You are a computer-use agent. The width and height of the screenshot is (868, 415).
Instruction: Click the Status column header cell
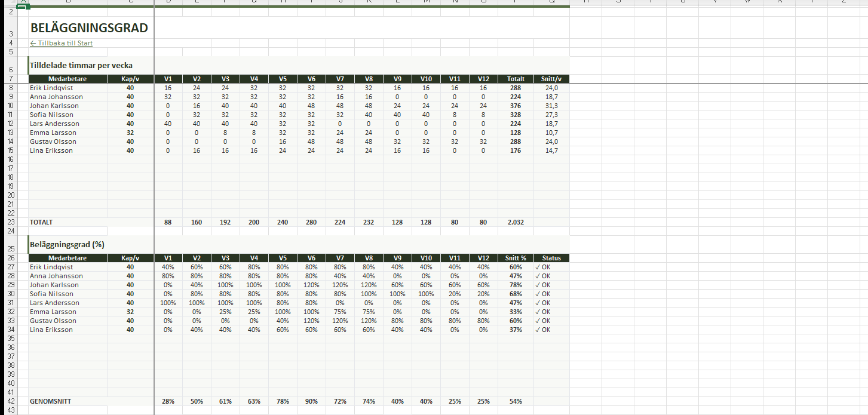[551, 258]
